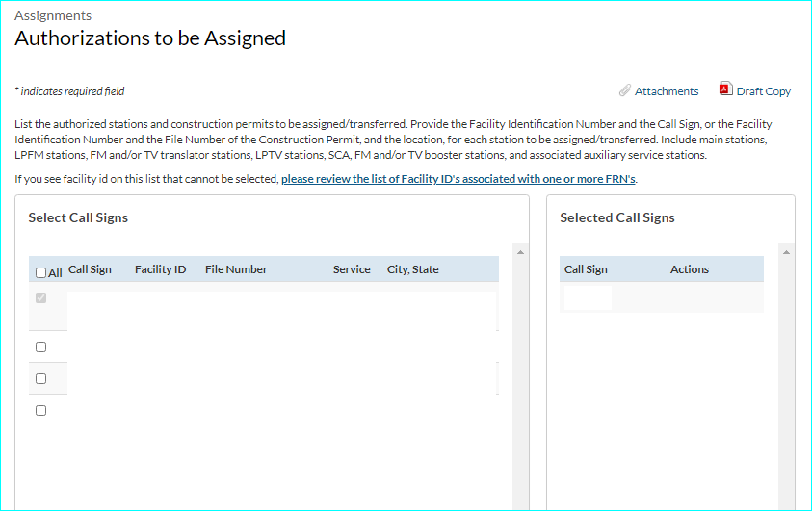Click Call Sign header in Select Call Signs
812x511 pixels.
pyautogui.click(x=90, y=269)
